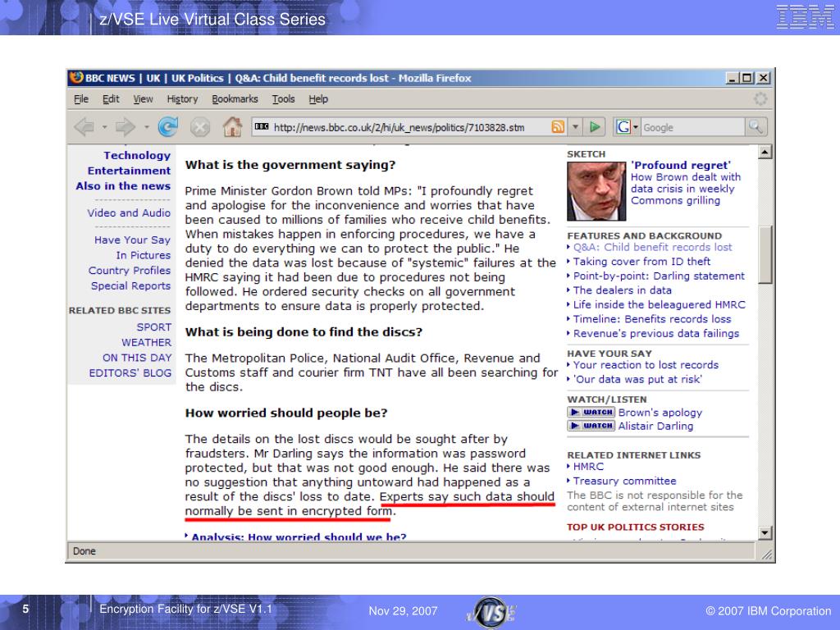The width and height of the screenshot is (840, 630).
Task: Click the window resize grip corner
Action: click(x=767, y=555)
